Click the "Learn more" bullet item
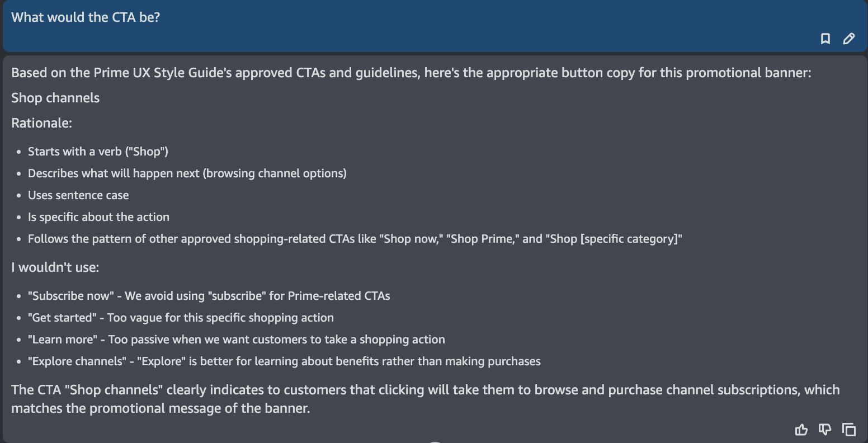The image size is (868, 443). (237, 340)
